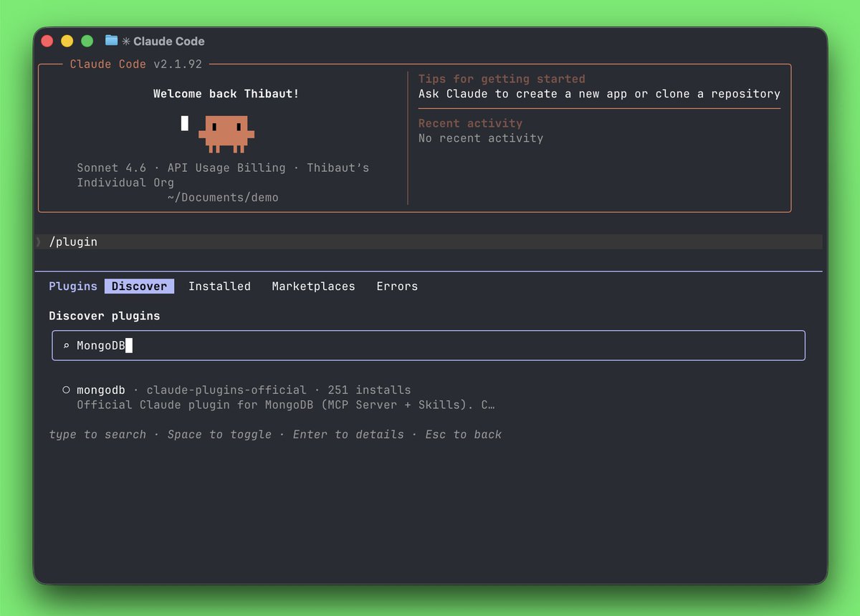Click the Ask Claude to create a new app tip

click(x=599, y=94)
